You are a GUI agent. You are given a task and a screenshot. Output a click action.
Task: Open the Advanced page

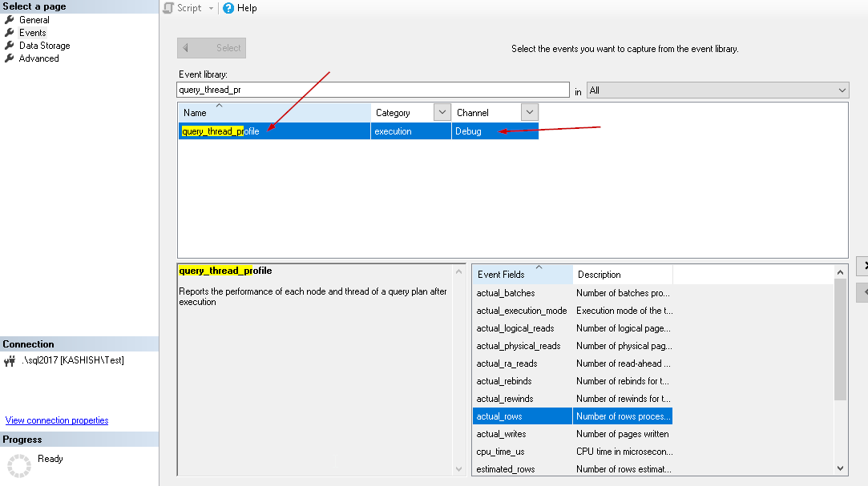tap(38, 58)
